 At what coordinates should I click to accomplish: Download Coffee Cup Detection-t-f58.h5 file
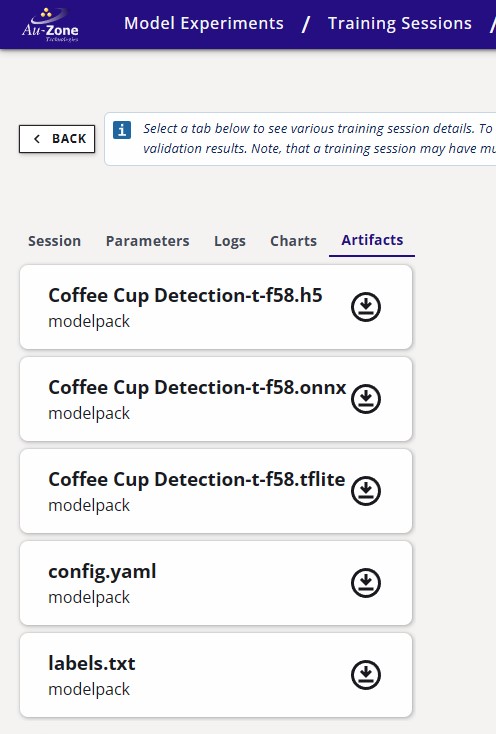366,307
